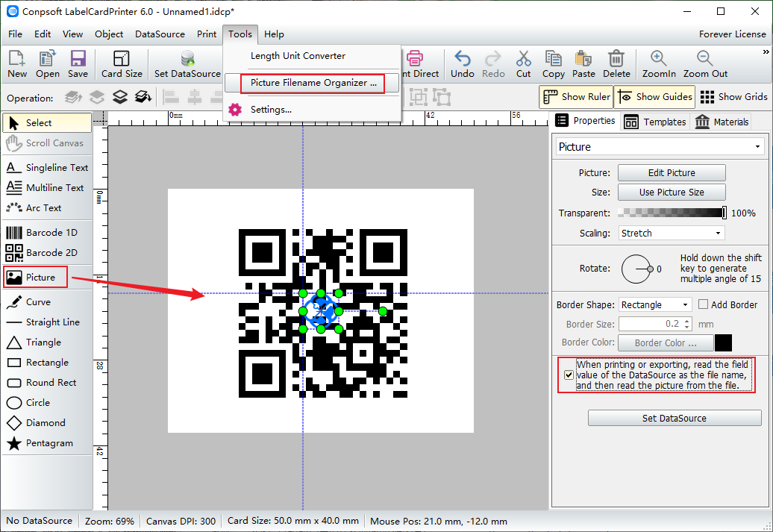Select the Triangle shape tool
The height and width of the screenshot is (532, 773).
coord(47,342)
